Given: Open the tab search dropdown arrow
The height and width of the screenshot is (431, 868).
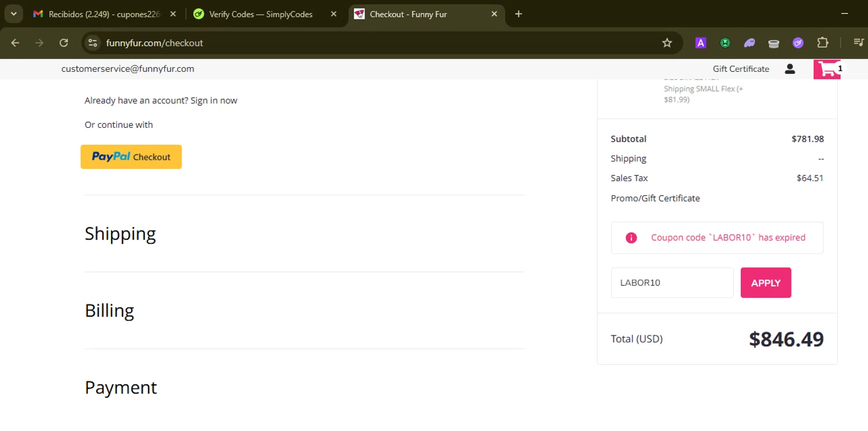Looking at the screenshot, I should 13,14.
